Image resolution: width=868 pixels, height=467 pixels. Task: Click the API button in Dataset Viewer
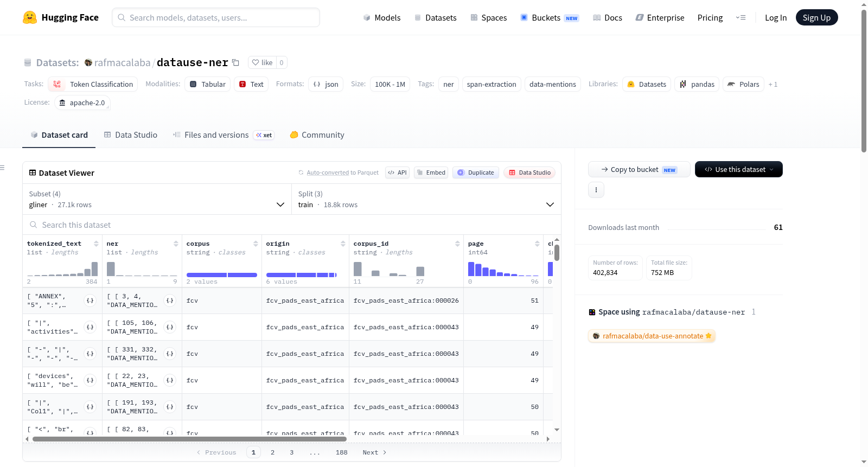397,172
